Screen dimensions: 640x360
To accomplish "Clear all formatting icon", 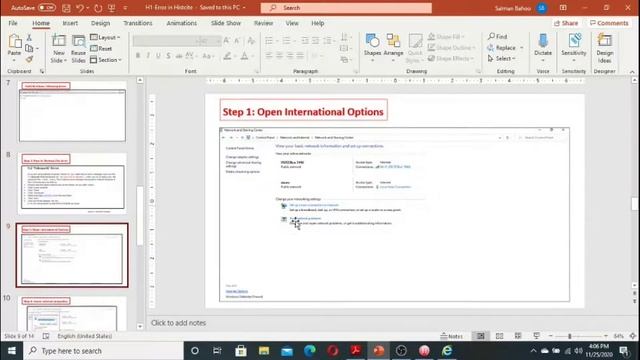I will [x=251, y=40].
